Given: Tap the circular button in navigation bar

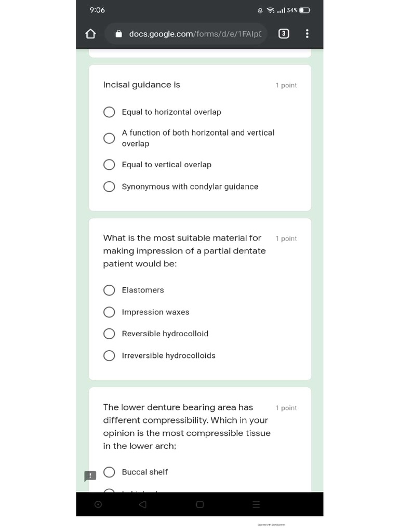Looking at the screenshot, I should [98, 504].
